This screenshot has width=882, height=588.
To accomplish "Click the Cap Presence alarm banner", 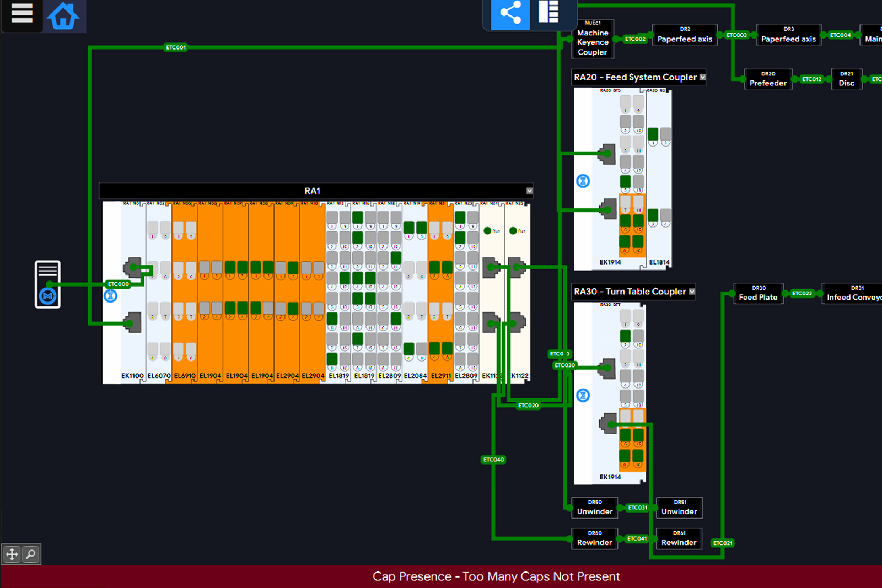I will (496, 576).
